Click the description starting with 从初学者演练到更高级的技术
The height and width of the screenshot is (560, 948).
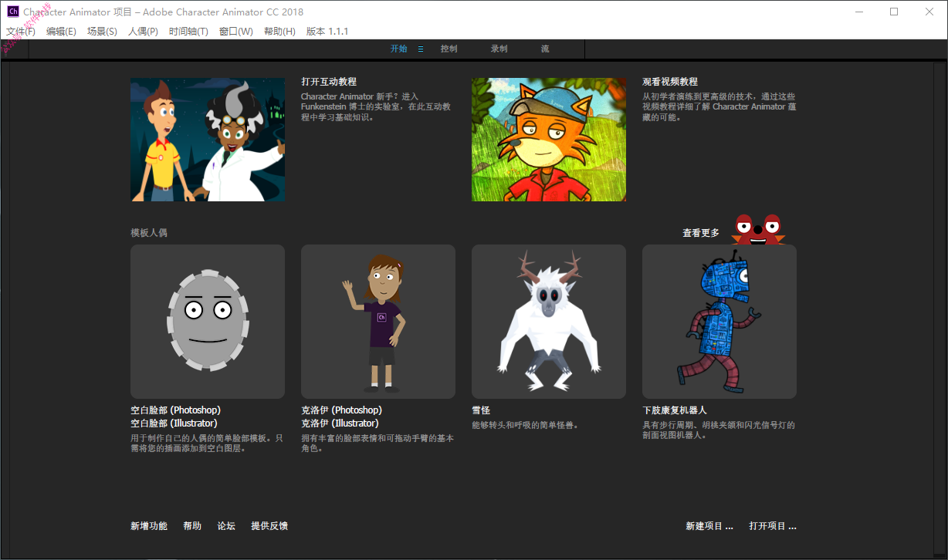(x=719, y=107)
